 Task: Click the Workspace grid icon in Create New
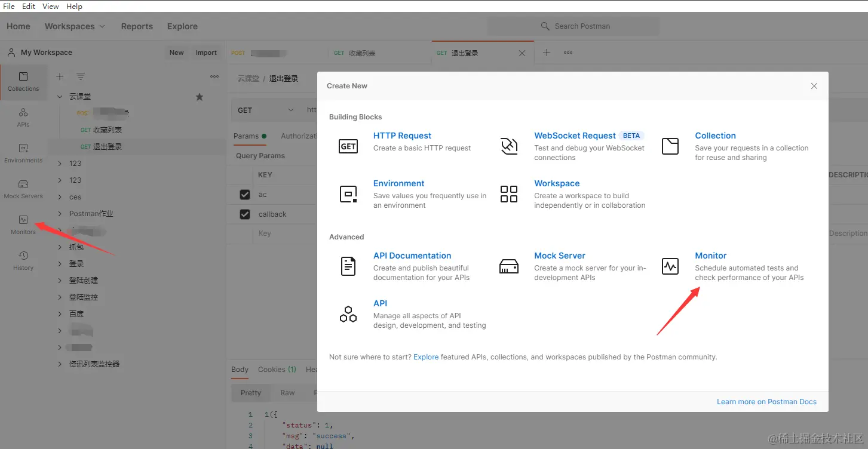pos(509,194)
